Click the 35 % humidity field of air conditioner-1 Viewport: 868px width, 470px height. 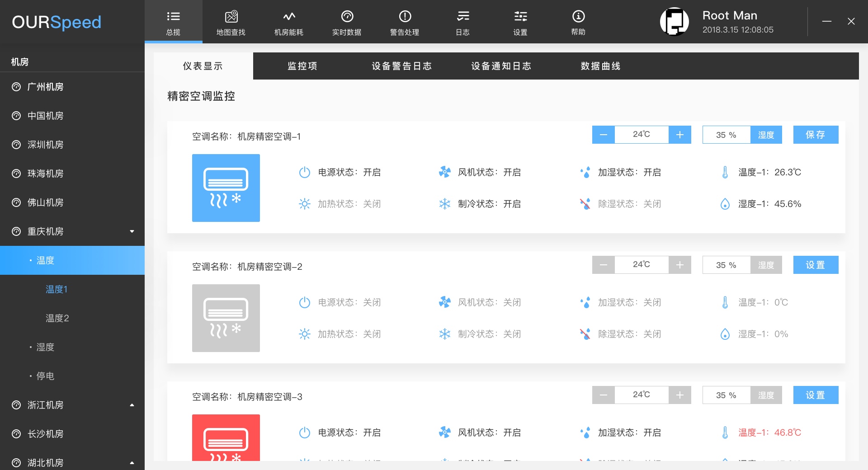tap(726, 135)
